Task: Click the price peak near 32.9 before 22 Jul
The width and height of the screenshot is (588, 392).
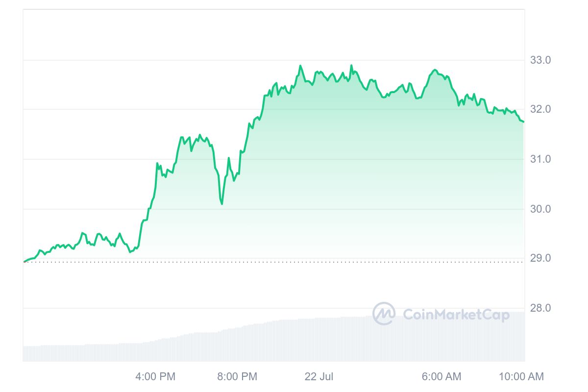Action: (x=300, y=66)
